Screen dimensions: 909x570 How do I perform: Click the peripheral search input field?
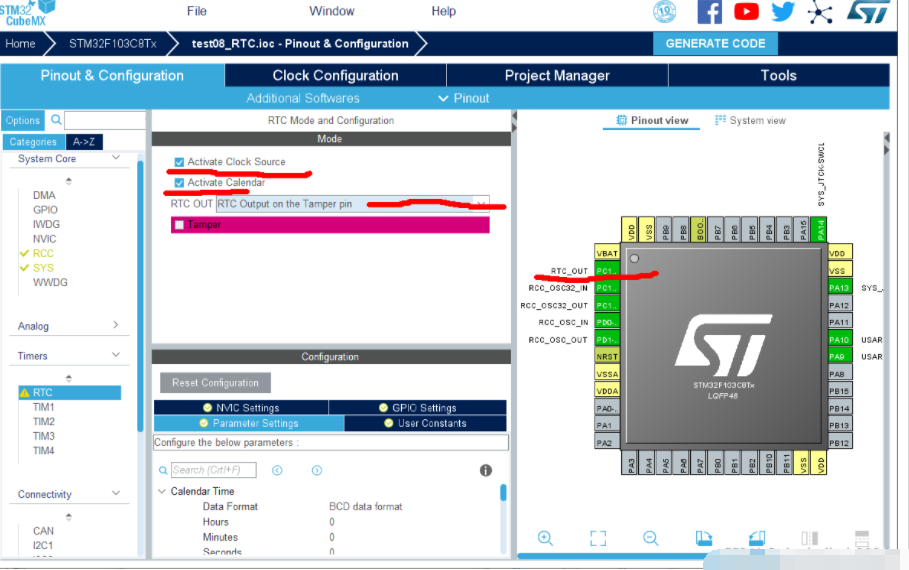(105, 121)
